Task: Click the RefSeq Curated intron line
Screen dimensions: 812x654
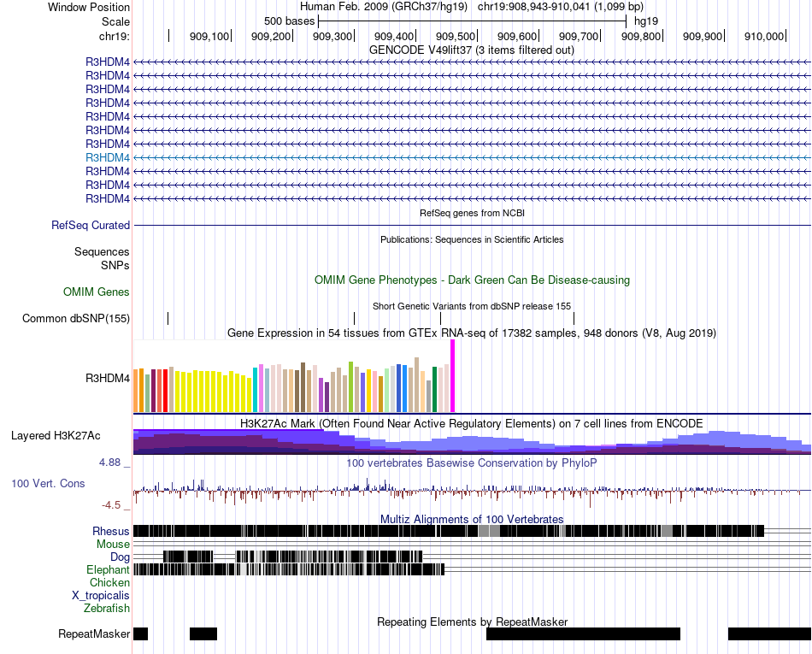Action: click(473, 225)
